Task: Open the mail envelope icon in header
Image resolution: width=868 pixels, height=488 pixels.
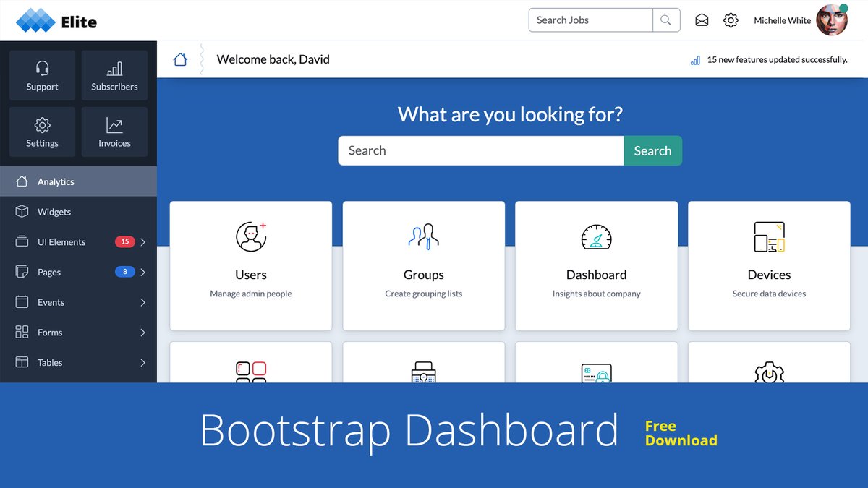Action: [702, 20]
